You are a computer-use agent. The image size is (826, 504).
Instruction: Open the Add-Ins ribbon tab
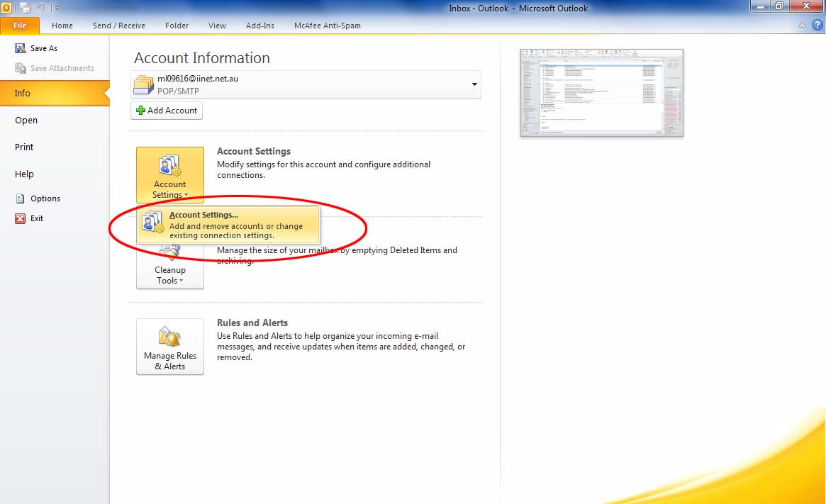(x=260, y=26)
